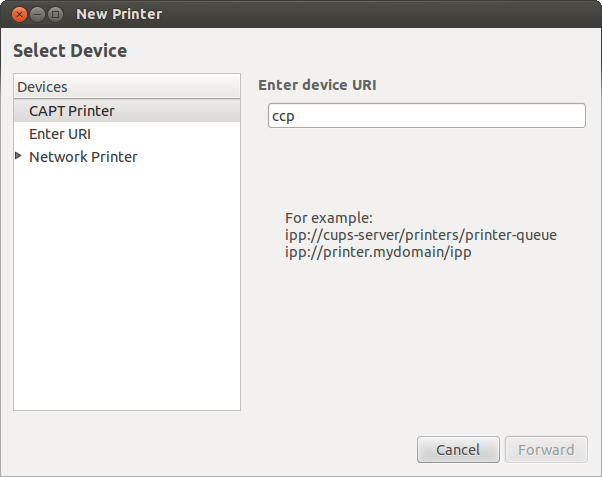
Task: Focus the device URI text field
Action: [x=427, y=116]
